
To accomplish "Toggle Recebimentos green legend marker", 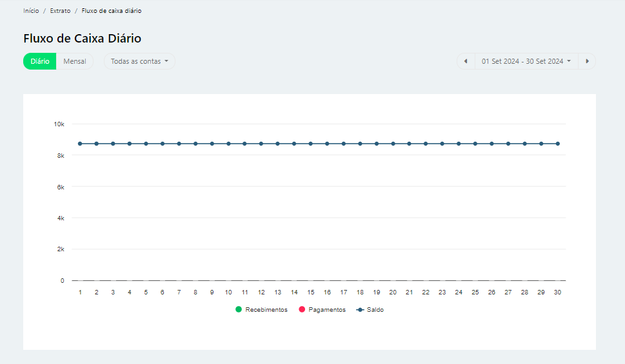I will click(x=239, y=310).
